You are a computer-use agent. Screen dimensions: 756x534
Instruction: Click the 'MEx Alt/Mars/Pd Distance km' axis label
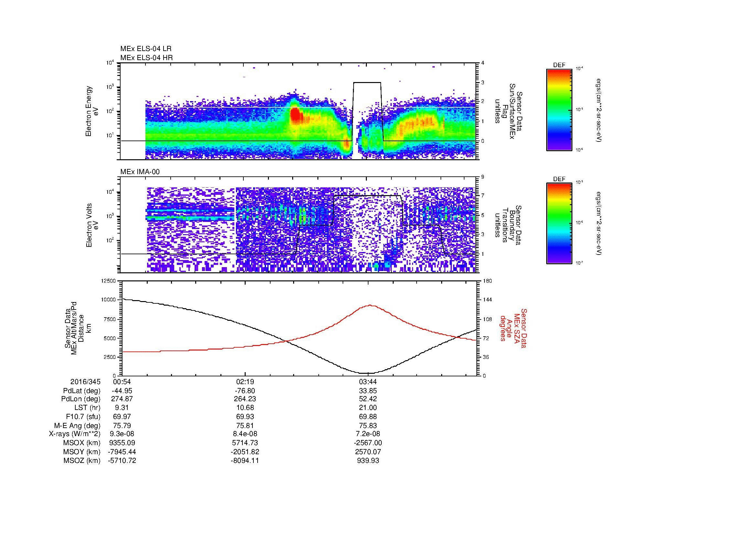click(x=78, y=328)
